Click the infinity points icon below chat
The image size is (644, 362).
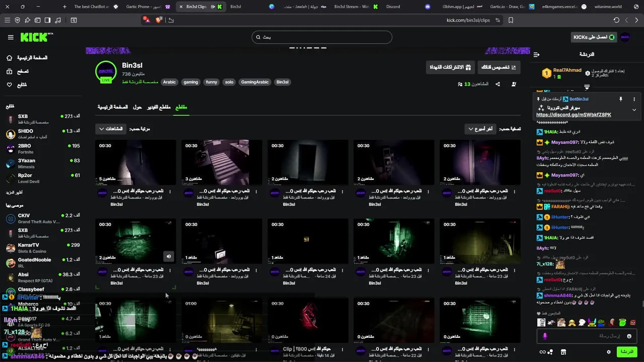(x=542, y=352)
